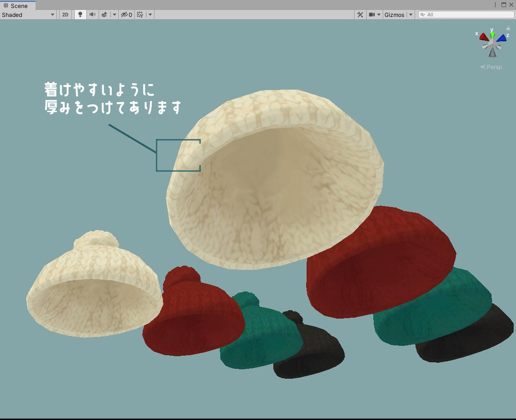
Task: Click the Scene tab grid icon
Action: pos(7,5)
